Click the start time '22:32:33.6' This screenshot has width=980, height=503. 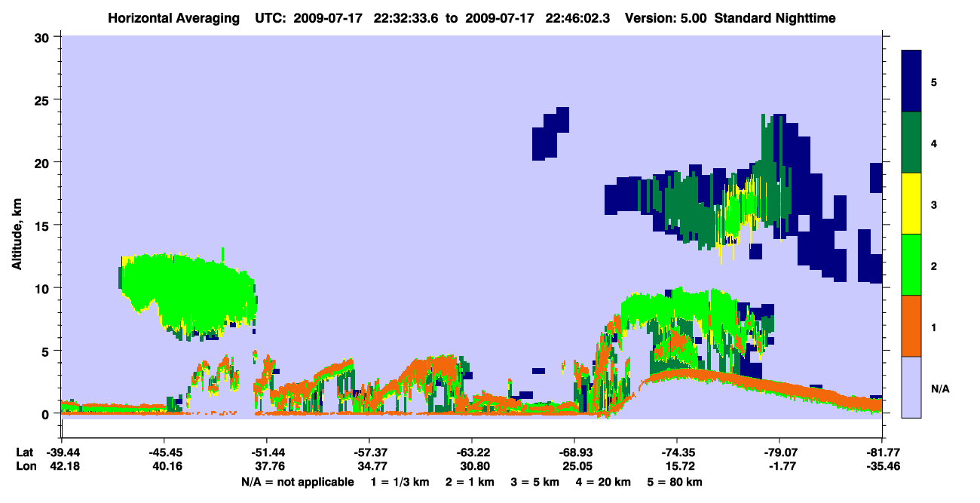tap(406, 17)
